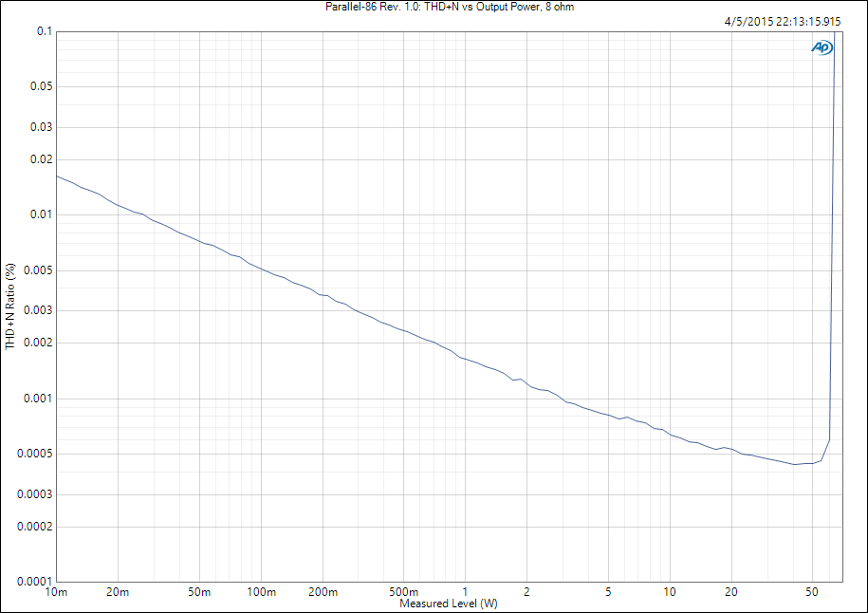Image resolution: width=868 pixels, height=613 pixels.
Task: Click the 0.03 y-axis value
Action: (x=42, y=127)
